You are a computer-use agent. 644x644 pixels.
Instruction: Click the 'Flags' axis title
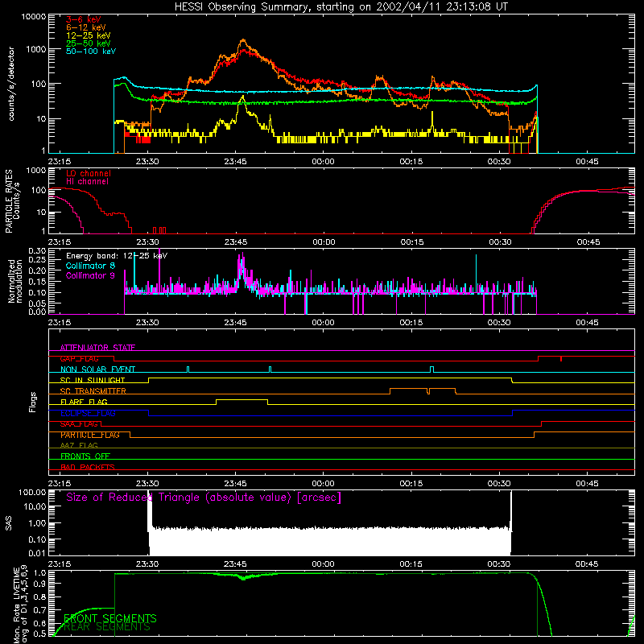point(32,402)
